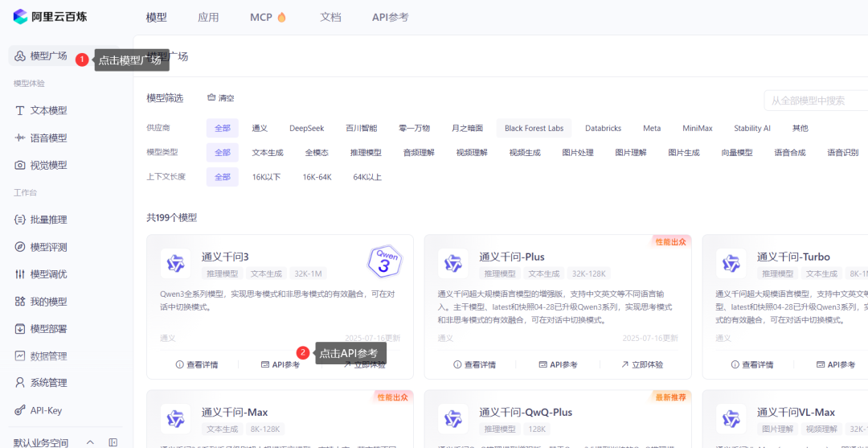
Task: Filter model type by 推理模型
Action: [366, 152]
